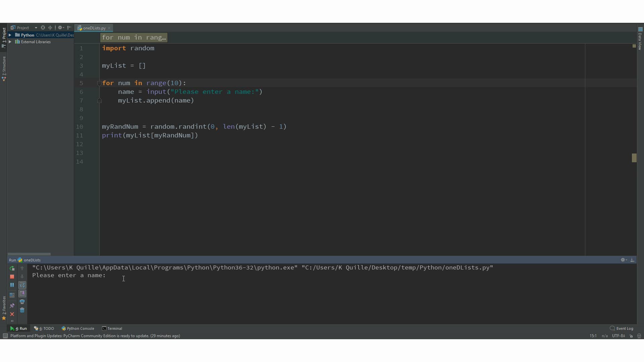Open the Event Log
644x362 pixels.
pyautogui.click(x=624, y=328)
